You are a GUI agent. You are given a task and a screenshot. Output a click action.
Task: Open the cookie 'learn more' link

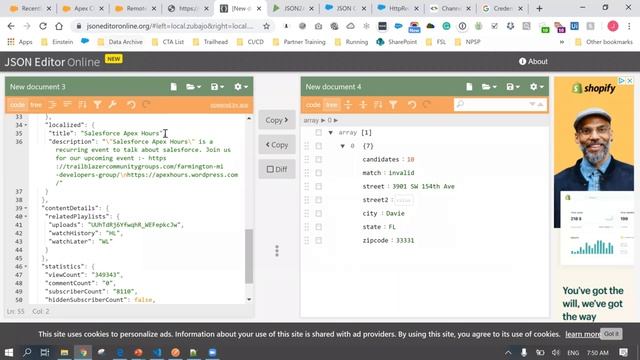[582, 334]
